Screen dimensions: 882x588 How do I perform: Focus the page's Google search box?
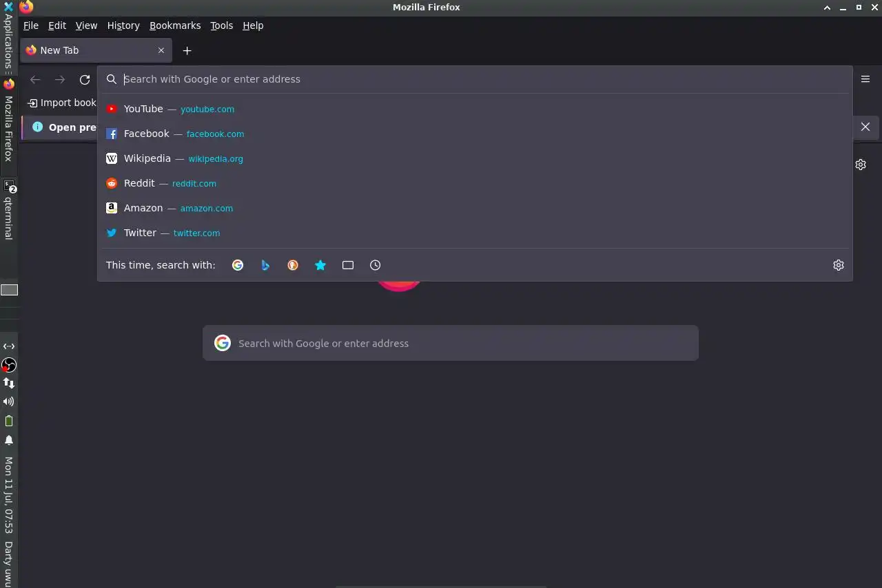pos(451,343)
